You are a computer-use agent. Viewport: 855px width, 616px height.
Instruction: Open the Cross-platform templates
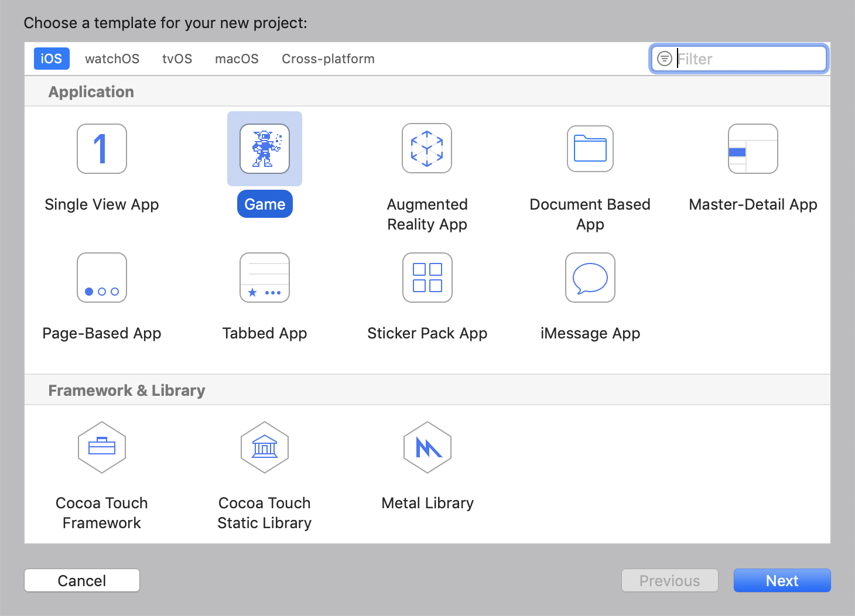tap(328, 59)
